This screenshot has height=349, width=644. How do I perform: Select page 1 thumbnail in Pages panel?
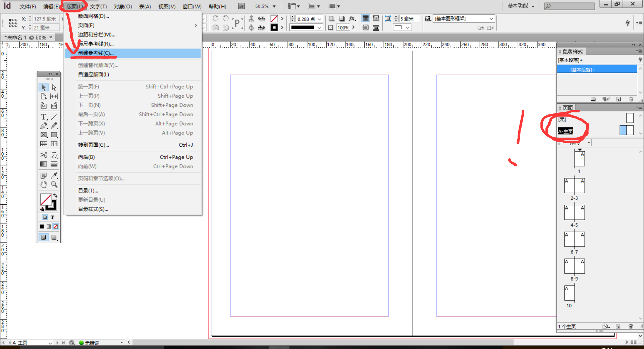(579, 159)
